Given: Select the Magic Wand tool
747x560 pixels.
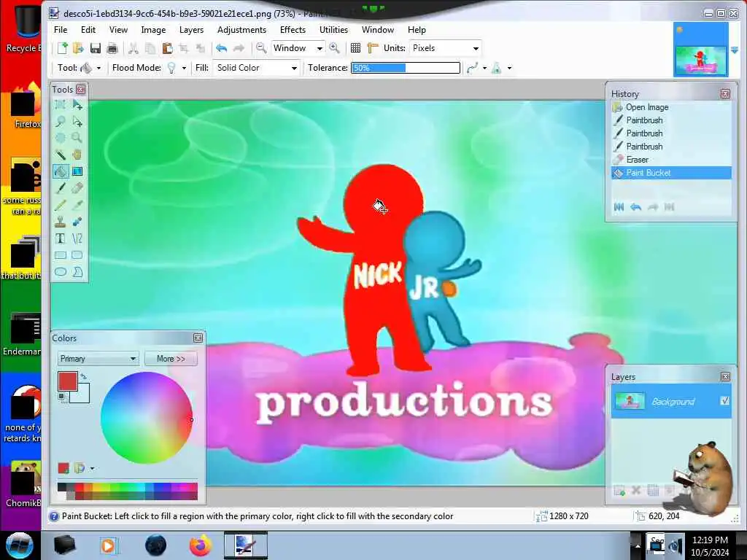Looking at the screenshot, I should point(60,155).
